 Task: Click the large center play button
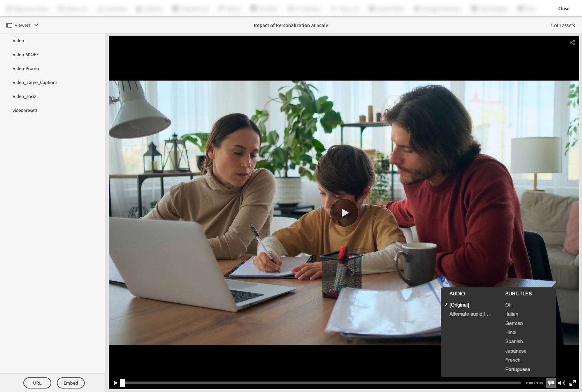tap(344, 213)
